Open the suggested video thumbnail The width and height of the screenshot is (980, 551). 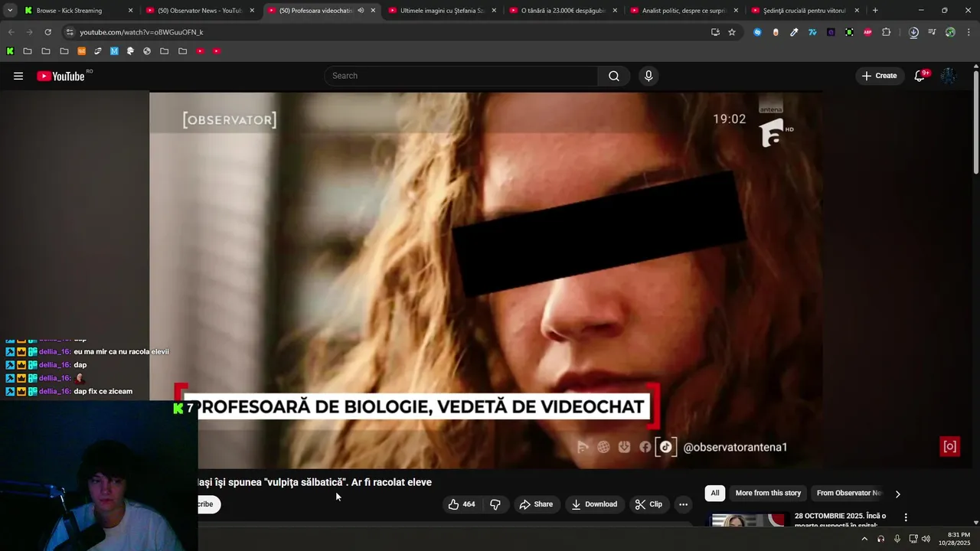click(746, 520)
